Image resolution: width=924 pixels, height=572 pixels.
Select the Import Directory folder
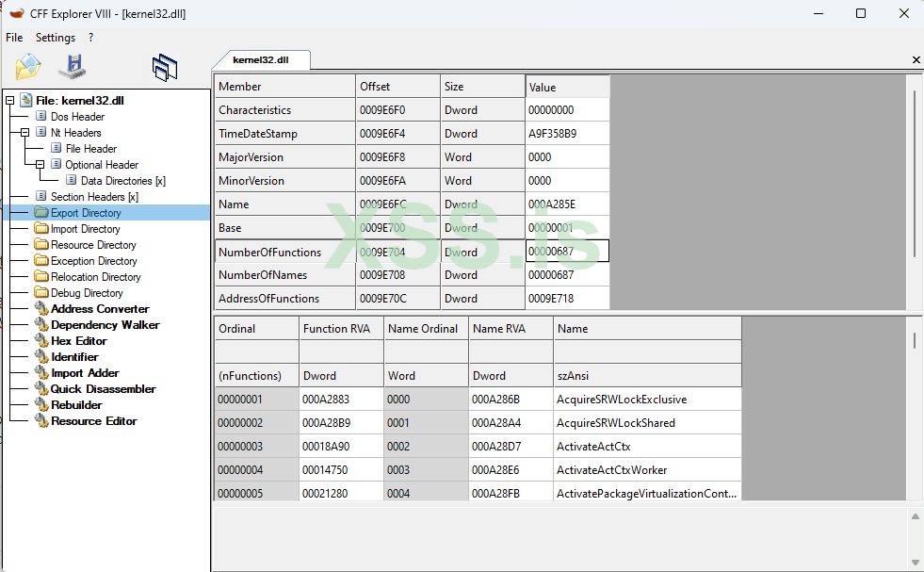85,229
